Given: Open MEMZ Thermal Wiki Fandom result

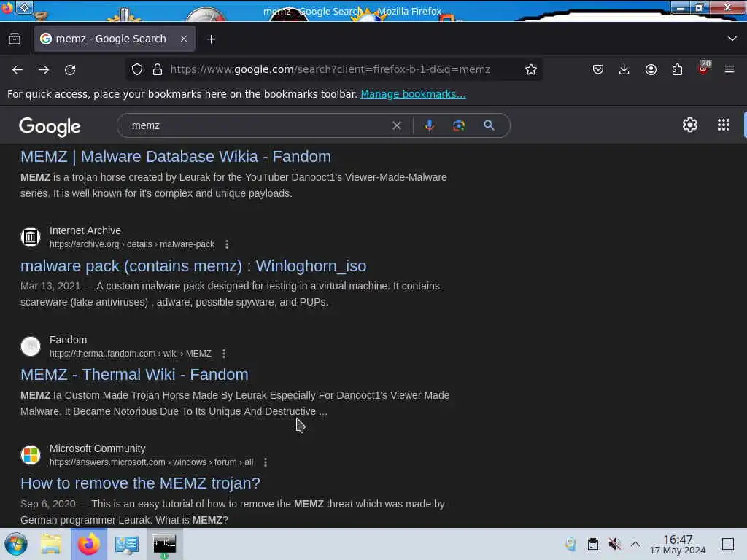Looking at the screenshot, I should [134, 375].
